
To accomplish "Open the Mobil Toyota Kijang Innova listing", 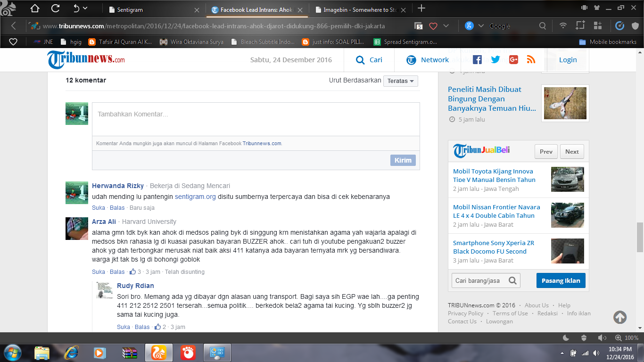I will 494,175.
